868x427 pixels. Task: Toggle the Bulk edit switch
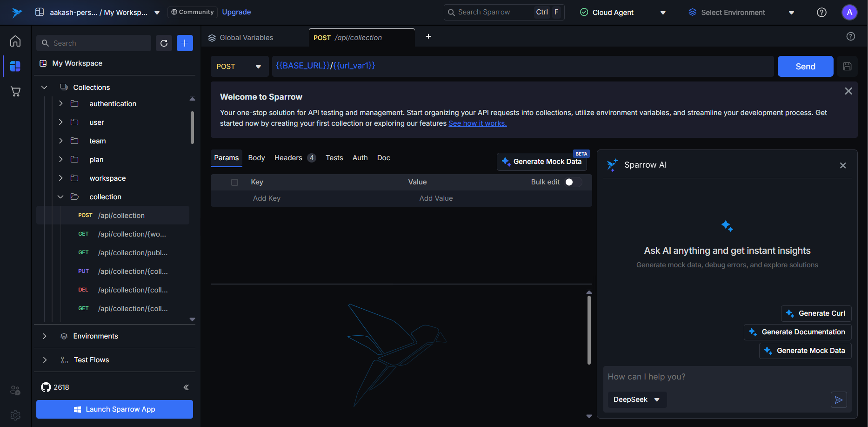(574, 182)
